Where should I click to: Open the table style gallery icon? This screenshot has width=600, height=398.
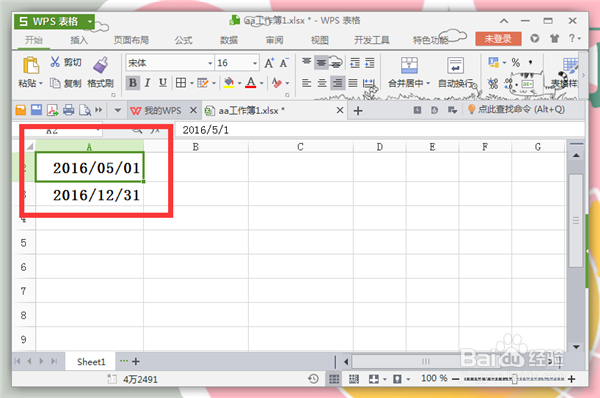coord(570,66)
